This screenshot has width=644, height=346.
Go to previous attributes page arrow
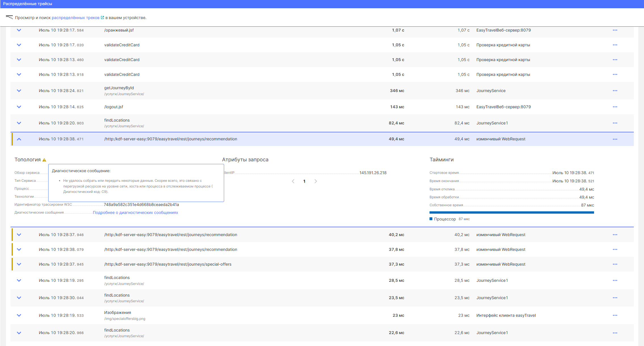coord(293,181)
